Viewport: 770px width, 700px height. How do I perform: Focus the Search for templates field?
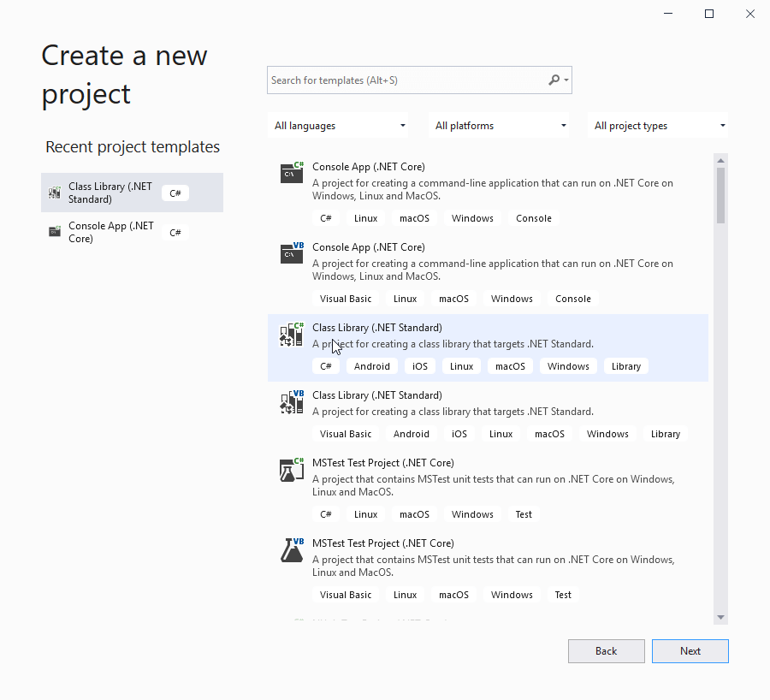(x=406, y=80)
